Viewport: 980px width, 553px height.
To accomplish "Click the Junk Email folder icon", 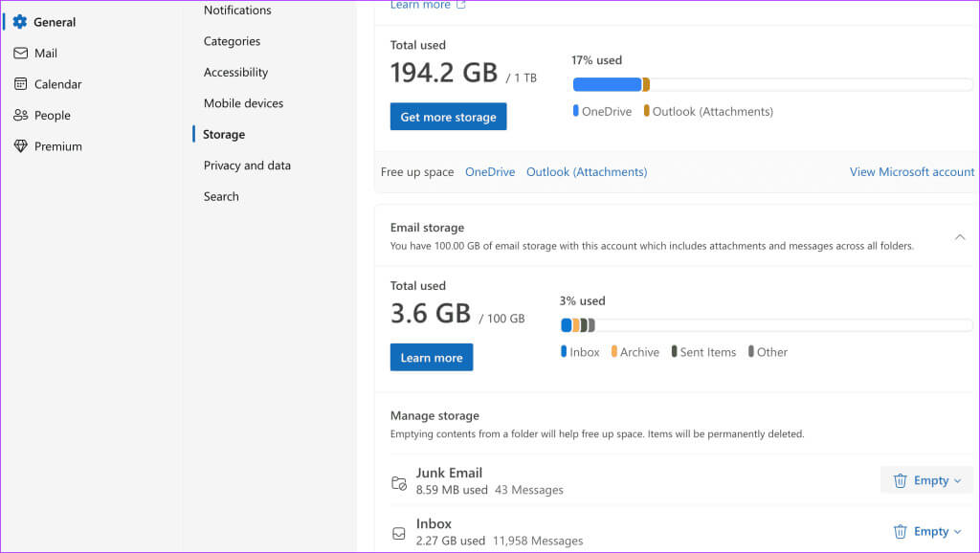I will click(x=399, y=483).
